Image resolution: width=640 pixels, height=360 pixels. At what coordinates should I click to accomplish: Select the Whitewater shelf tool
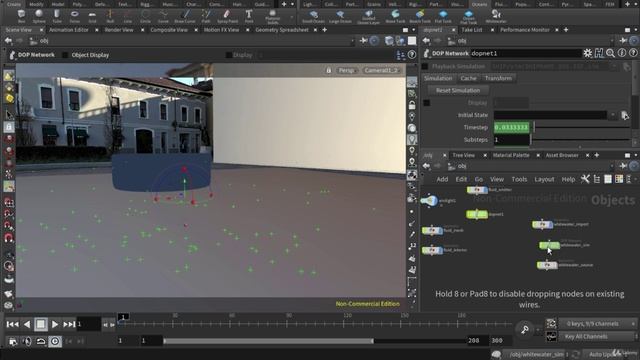496,16
